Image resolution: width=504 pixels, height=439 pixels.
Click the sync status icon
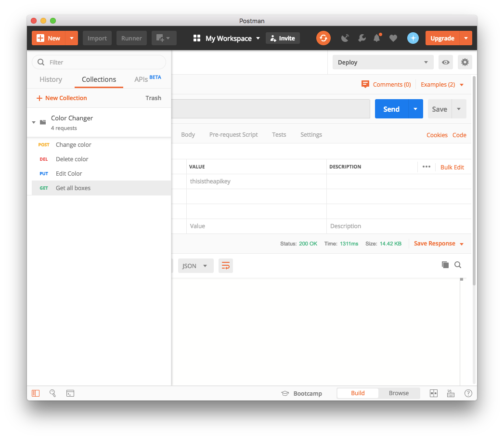point(323,38)
